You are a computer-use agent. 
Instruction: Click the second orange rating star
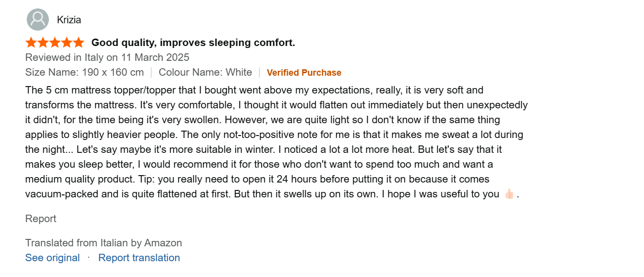coord(43,43)
